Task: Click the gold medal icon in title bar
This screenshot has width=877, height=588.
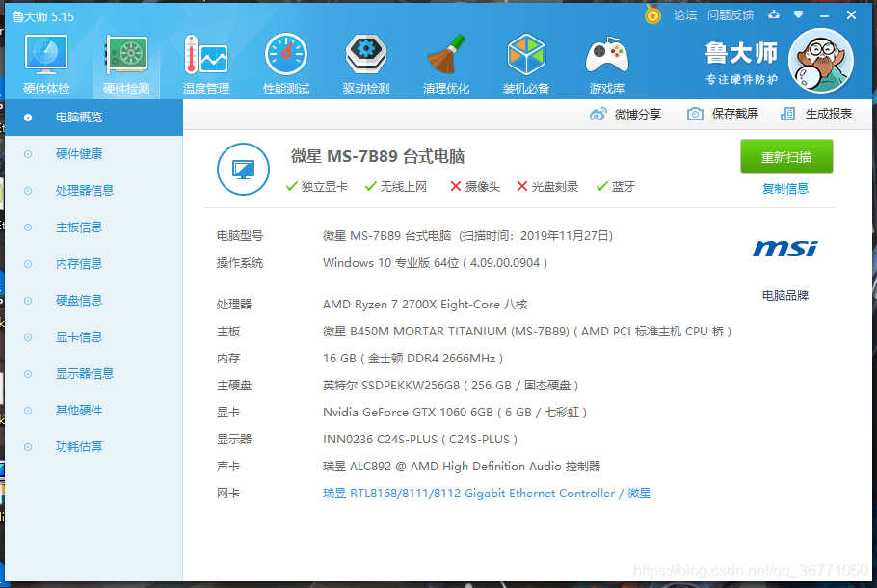Action: (652, 14)
